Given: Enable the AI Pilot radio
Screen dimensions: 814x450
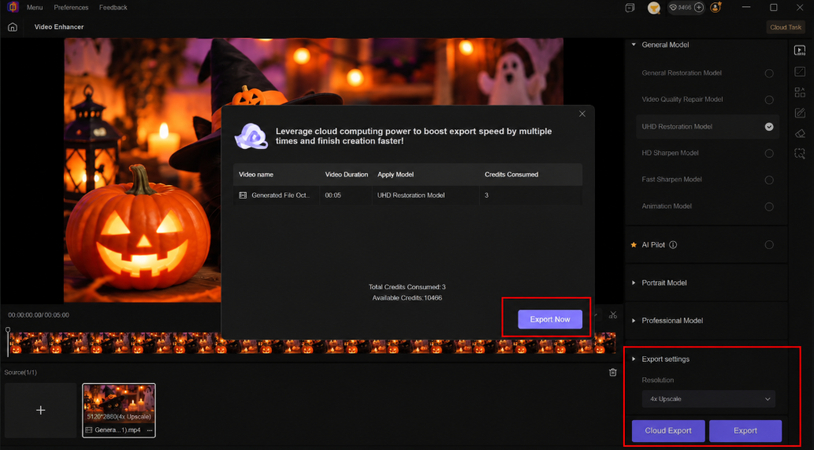Looking at the screenshot, I should coord(769,245).
